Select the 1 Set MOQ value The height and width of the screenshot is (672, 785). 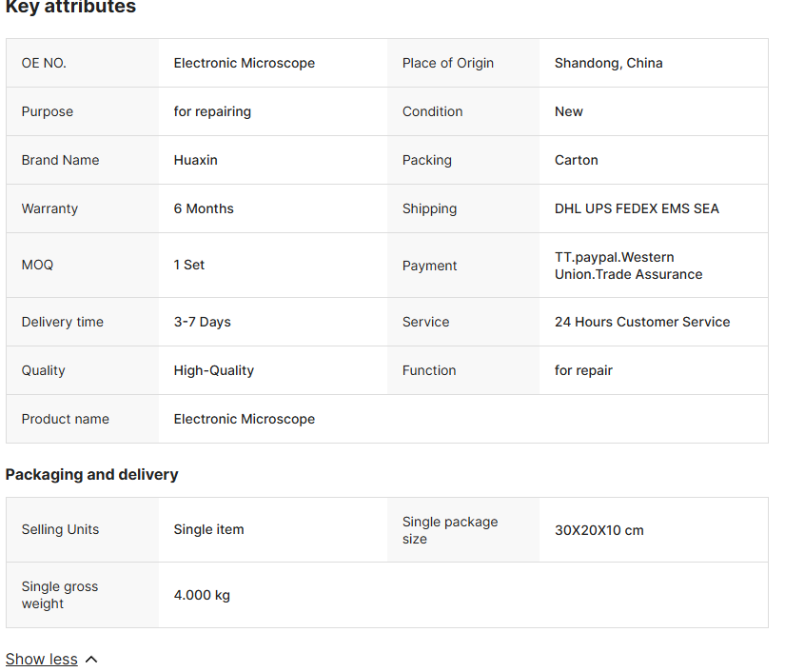(188, 265)
